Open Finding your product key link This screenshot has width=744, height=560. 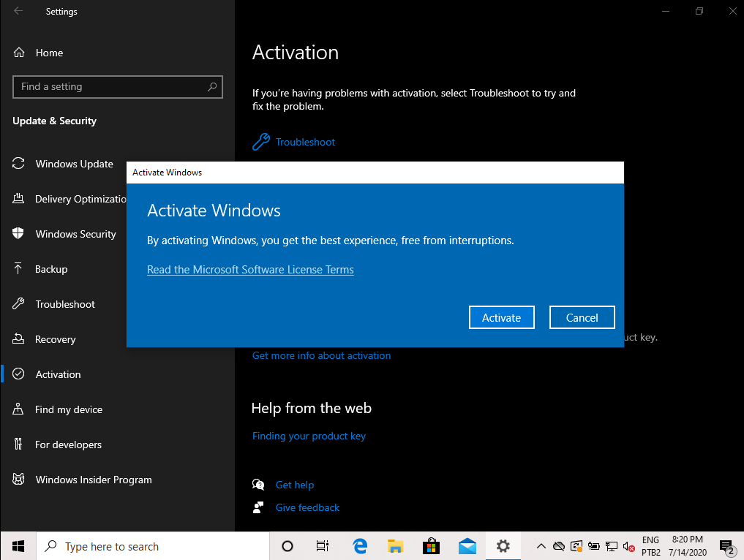tap(309, 436)
